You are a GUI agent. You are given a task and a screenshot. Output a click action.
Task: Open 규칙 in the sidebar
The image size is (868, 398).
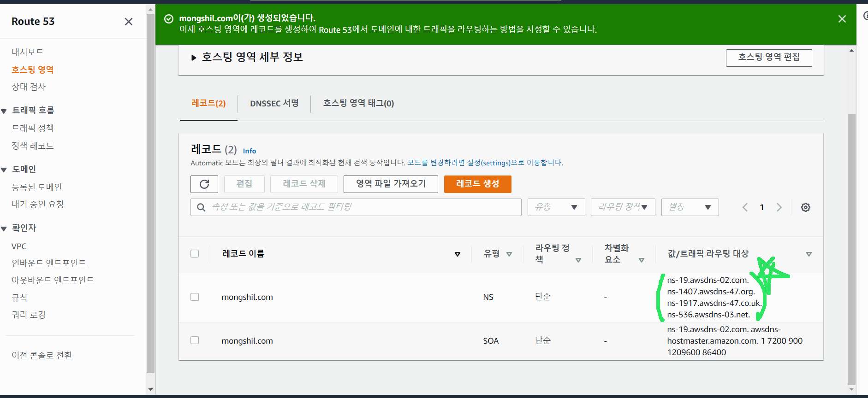coord(19,298)
